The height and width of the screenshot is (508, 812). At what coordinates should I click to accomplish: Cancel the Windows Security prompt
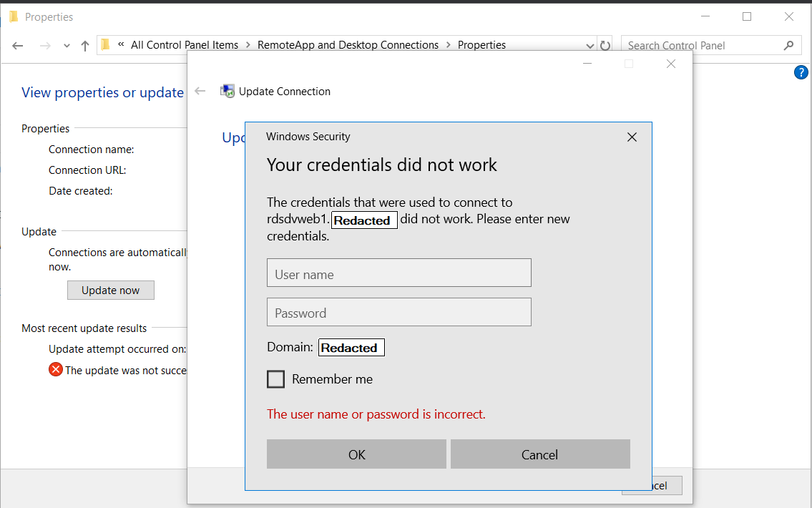tap(540, 454)
